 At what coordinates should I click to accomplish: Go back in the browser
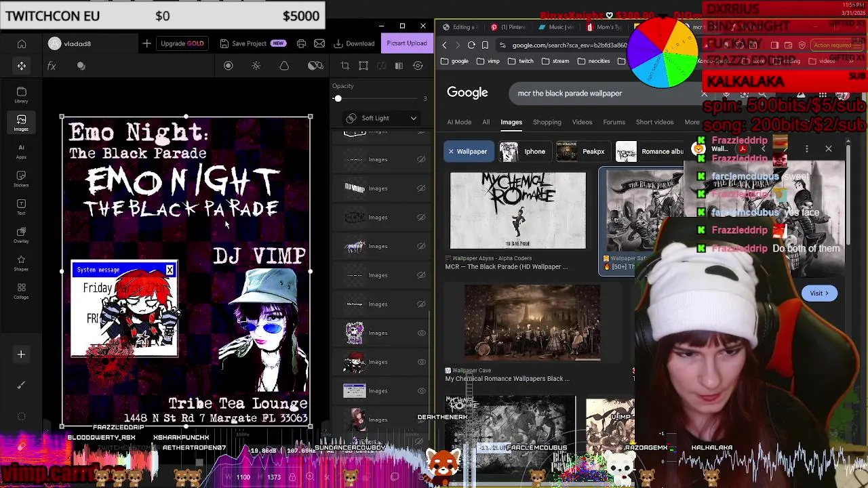pos(444,45)
